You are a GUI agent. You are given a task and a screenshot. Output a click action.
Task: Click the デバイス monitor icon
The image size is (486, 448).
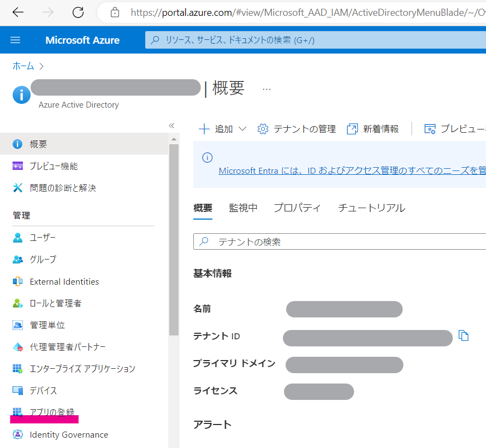17,391
